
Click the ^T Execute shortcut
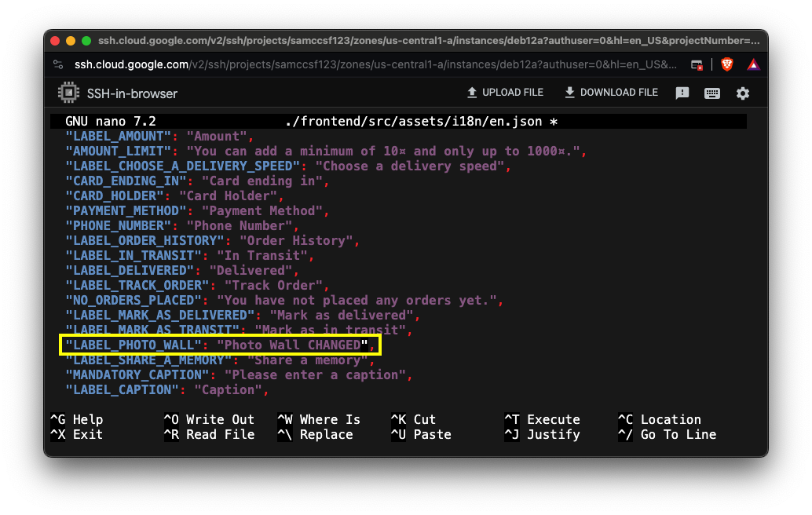tap(542, 420)
